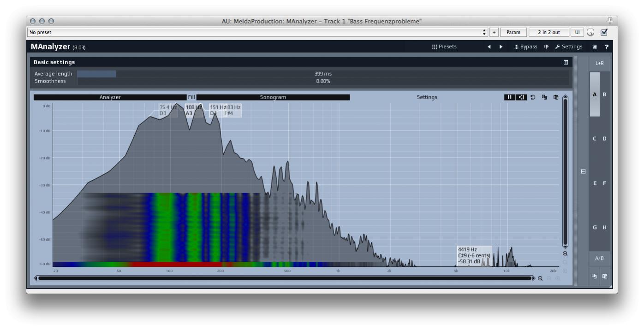This screenshot has height=330, width=644.
Task: Switch to the Analyzer tab
Action: 110,97
